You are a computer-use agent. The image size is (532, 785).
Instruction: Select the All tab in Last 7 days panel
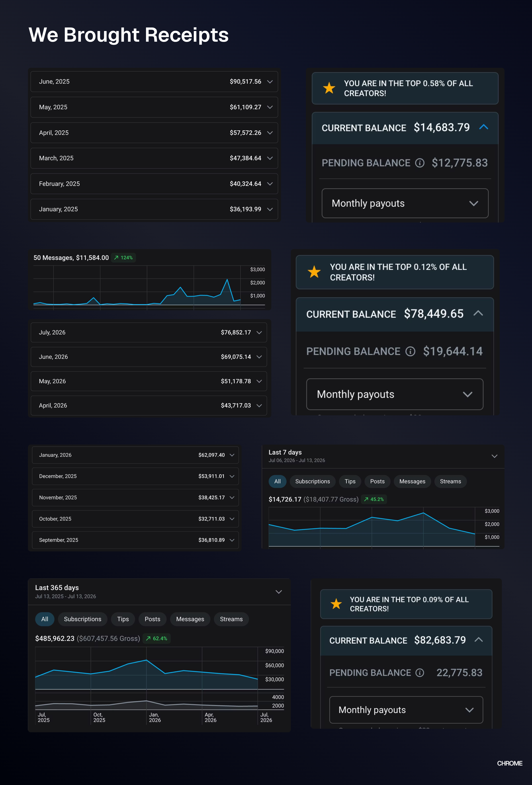277,481
